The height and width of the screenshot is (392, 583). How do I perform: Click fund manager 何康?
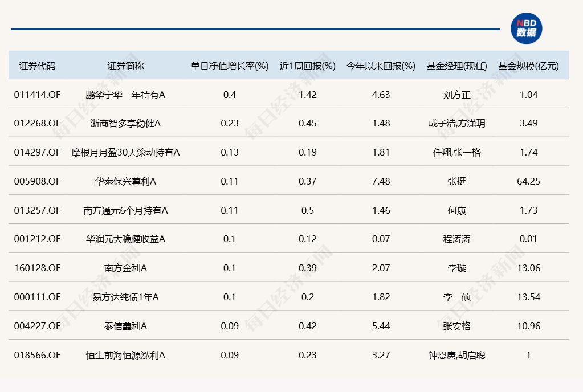(456, 210)
